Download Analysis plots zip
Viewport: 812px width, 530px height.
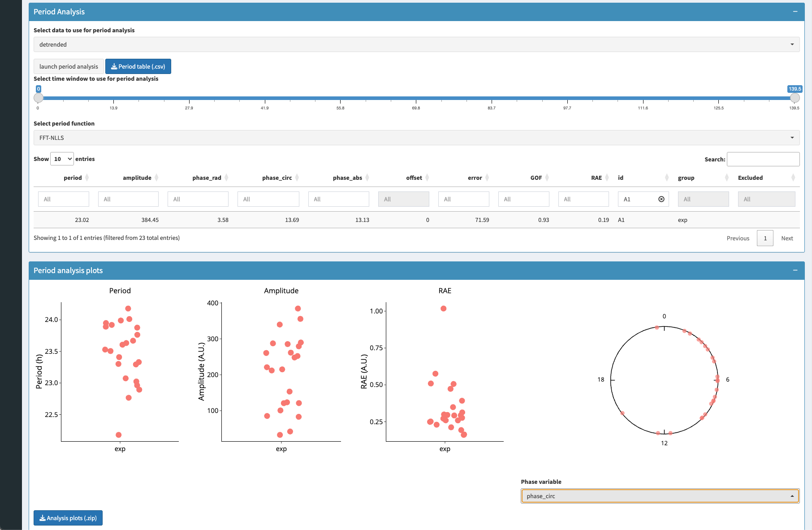click(68, 518)
